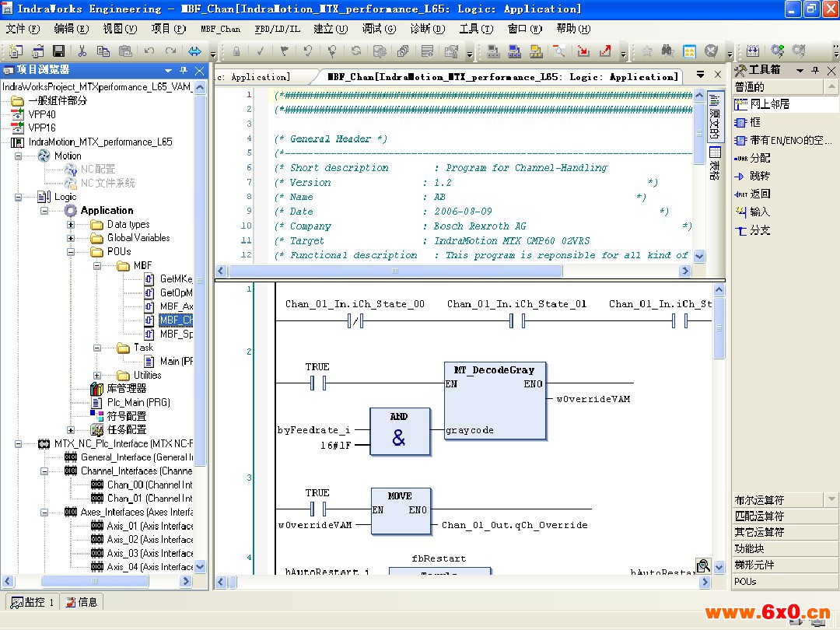Switch to the 信息 tab at bottom

pyautogui.click(x=82, y=601)
